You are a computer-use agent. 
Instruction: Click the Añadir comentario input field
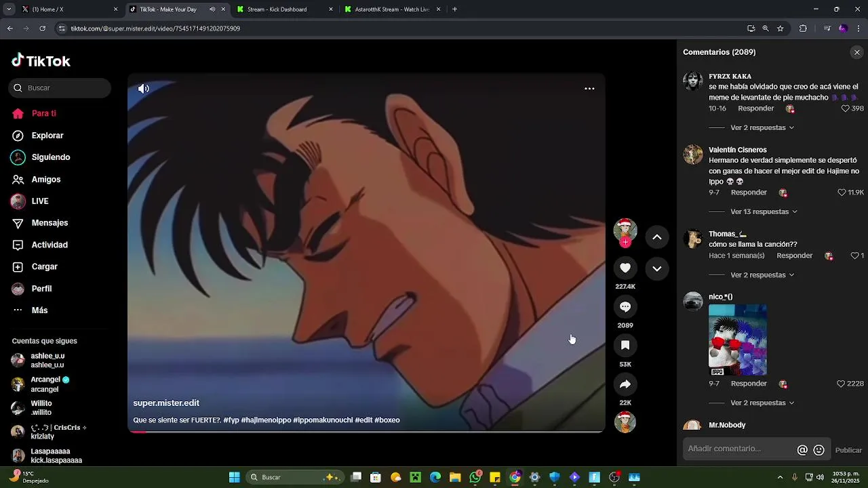pyautogui.click(x=739, y=449)
